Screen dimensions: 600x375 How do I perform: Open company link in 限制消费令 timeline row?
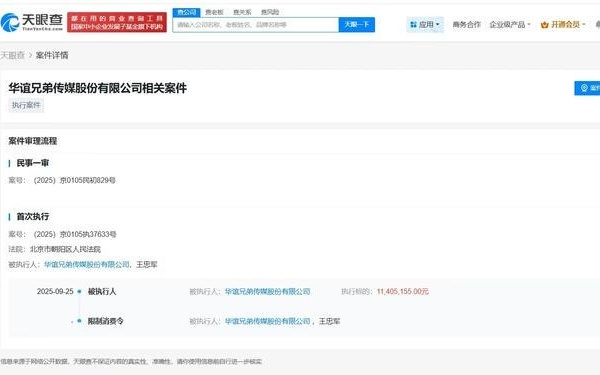[x=267, y=321]
